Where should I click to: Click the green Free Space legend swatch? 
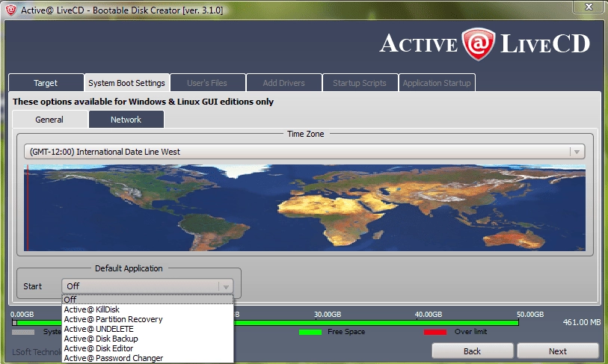tap(310, 332)
